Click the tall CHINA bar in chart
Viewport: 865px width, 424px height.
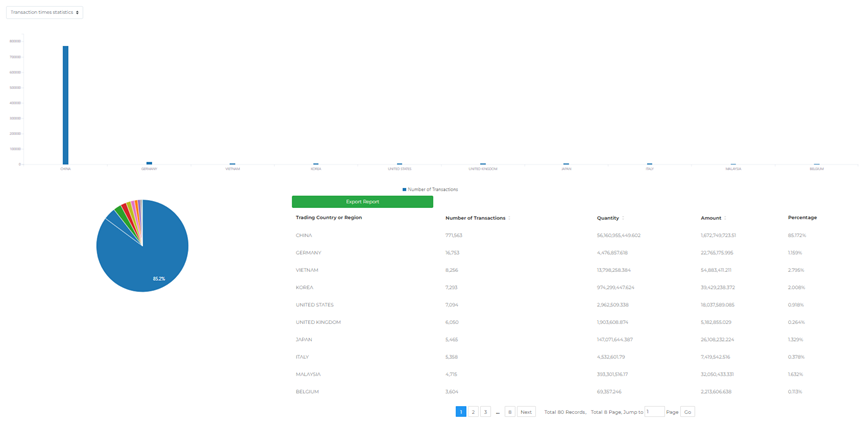66,105
